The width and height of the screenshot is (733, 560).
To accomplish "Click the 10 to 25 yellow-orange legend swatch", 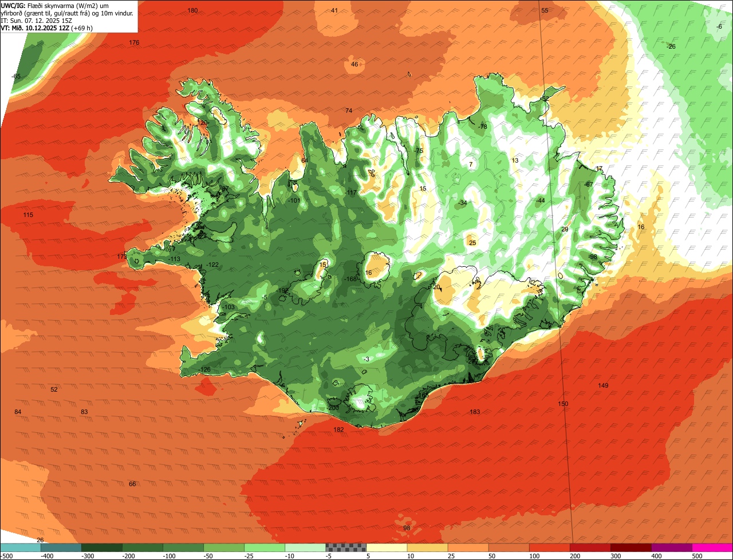I will pos(427,547).
